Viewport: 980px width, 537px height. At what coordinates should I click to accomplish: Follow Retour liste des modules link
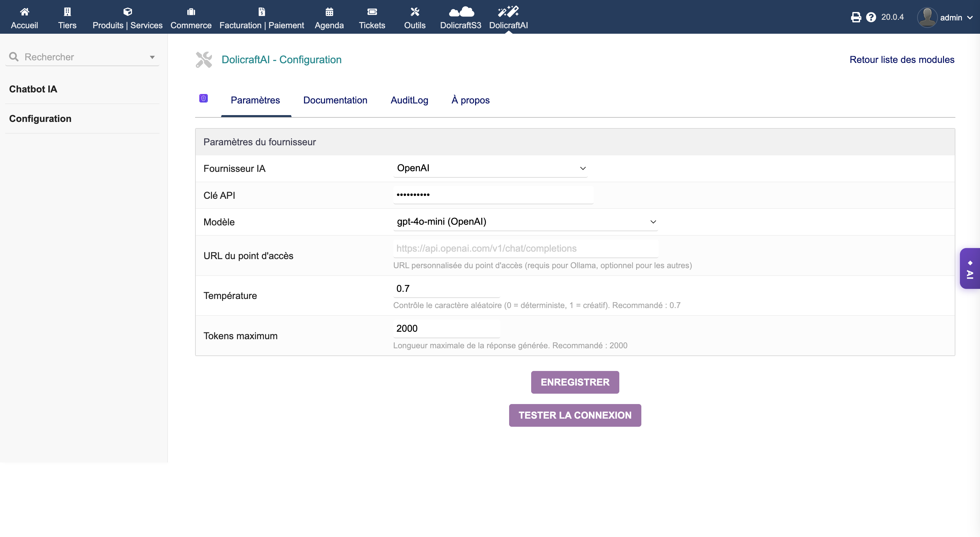click(x=901, y=60)
